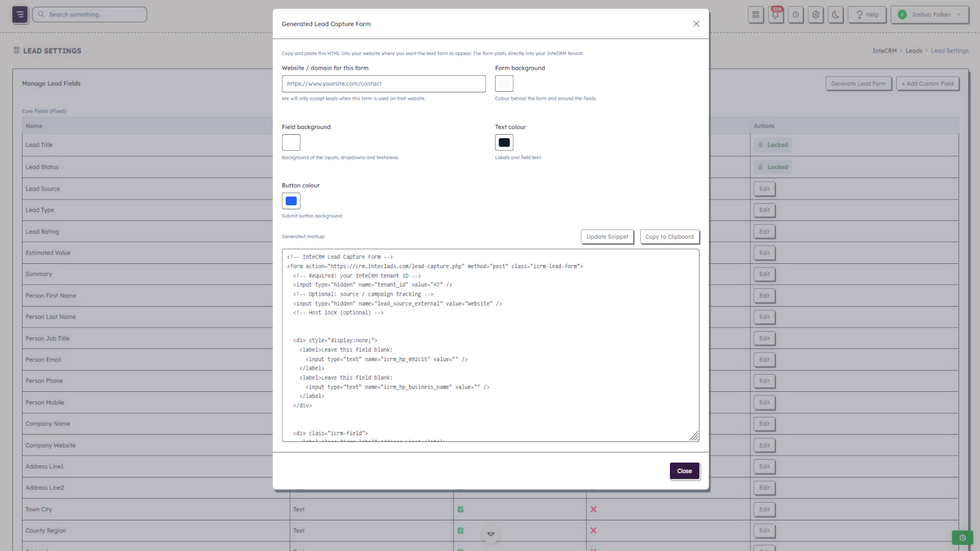Open the recent activity clock icon
The height and width of the screenshot is (551, 980).
tap(796, 14)
